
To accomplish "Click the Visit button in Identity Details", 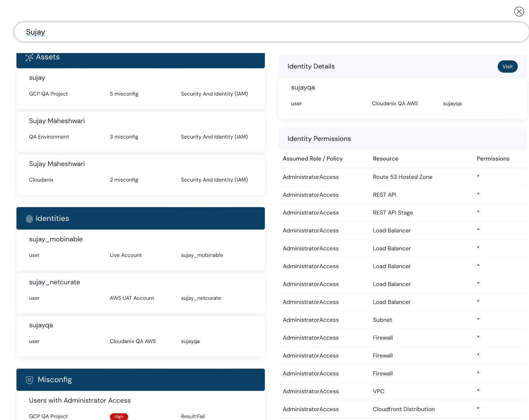I will coord(507,67).
